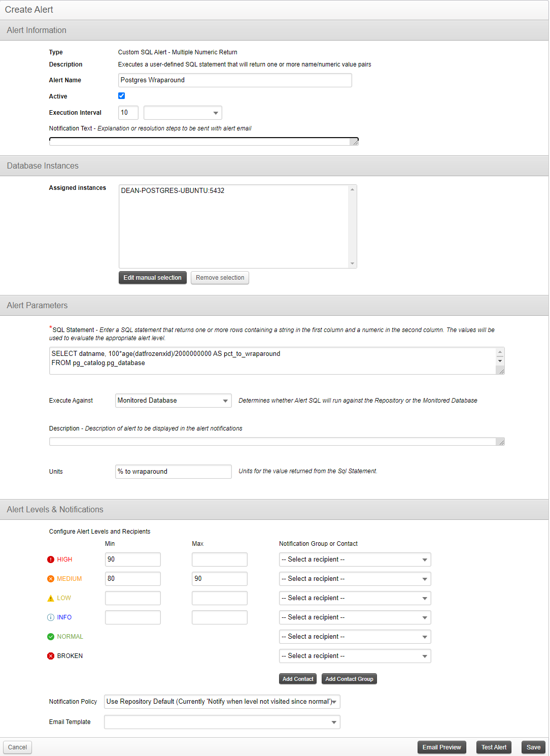Open the Execute Against dropdown

(x=174, y=401)
